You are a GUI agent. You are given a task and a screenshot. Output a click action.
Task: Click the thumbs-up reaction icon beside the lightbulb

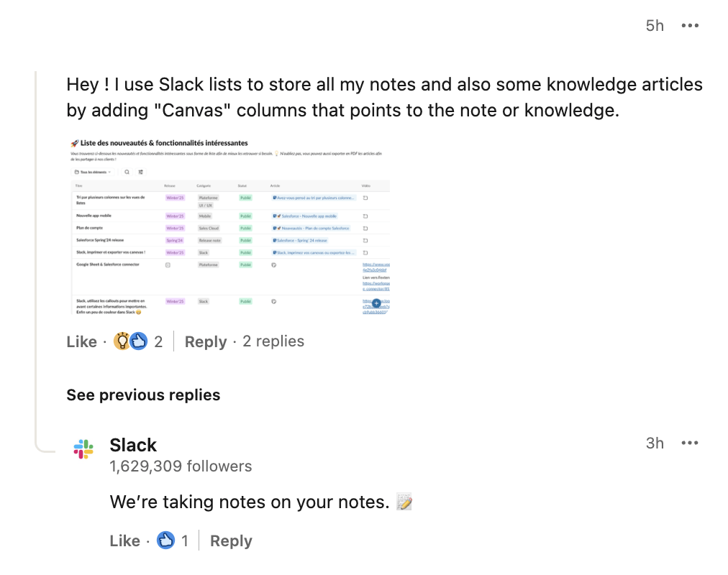pos(138,341)
